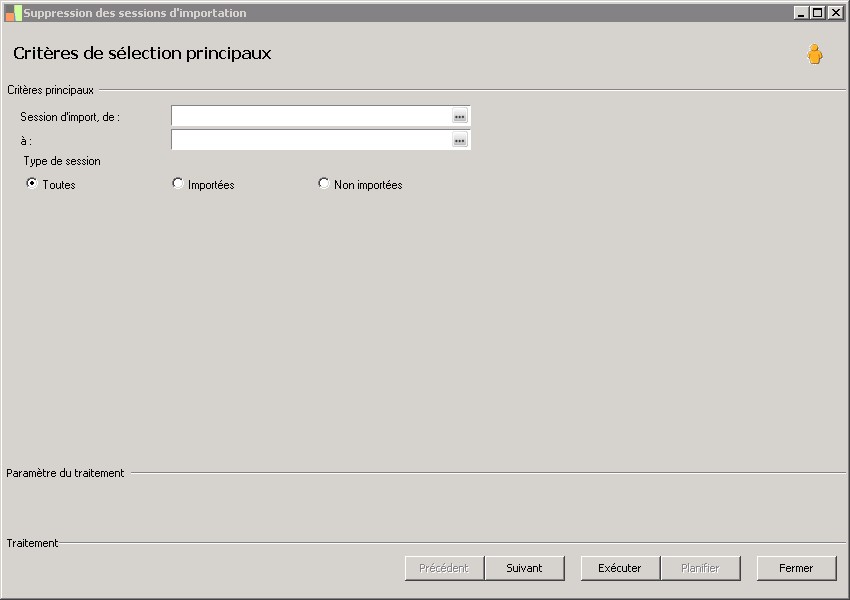Open lookup for the 'à' session field

point(460,140)
